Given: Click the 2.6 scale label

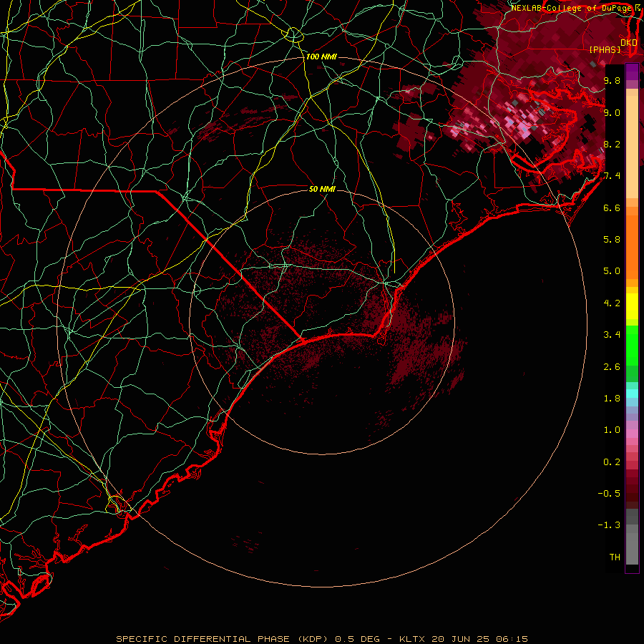Looking at the screenshot, I should [612, 366].
